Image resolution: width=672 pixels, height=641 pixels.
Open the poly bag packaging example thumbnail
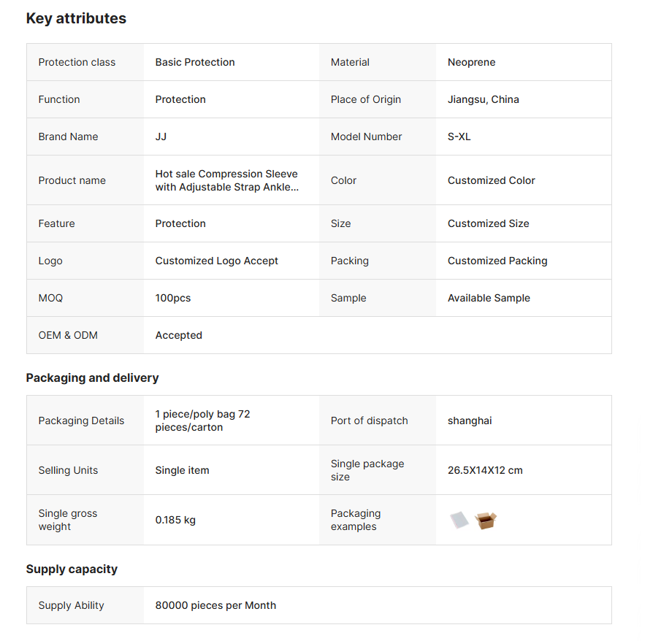pos(459,520)
